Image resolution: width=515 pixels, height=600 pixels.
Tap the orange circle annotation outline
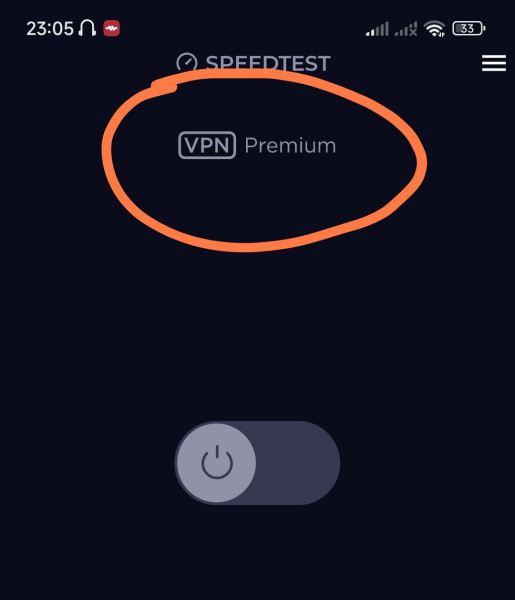[420, 162]
